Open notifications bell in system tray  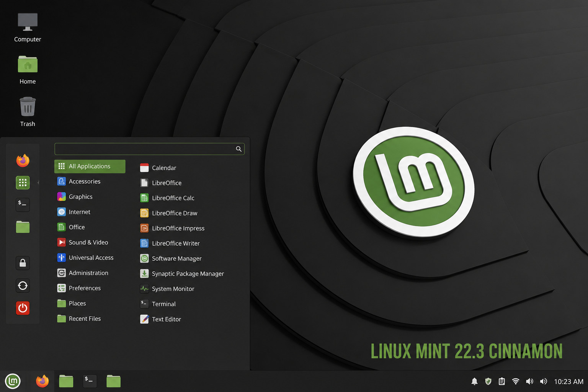474,381
